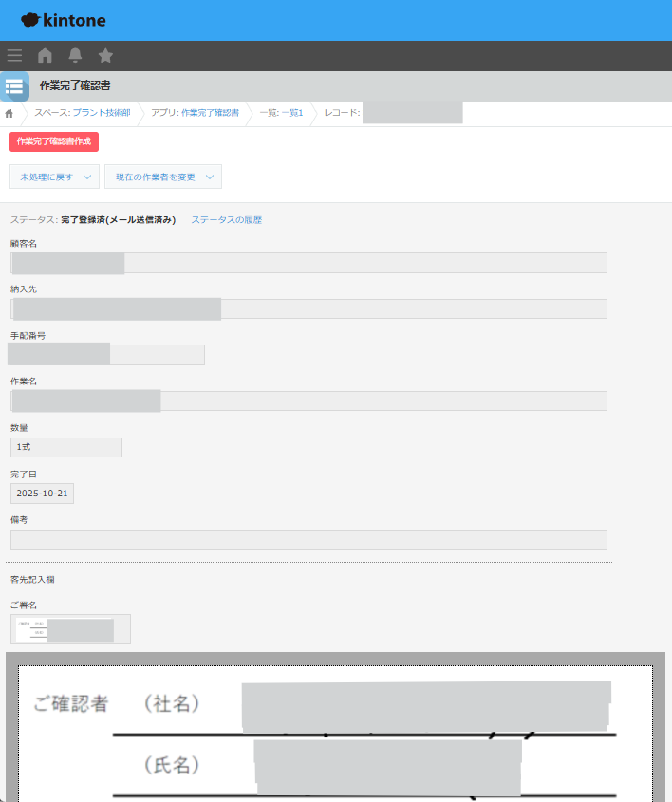Screen dimensions: 672x802
Task: Click the small breadcrumb home icon
Action: pyautogui.click(x=9, y=114)
